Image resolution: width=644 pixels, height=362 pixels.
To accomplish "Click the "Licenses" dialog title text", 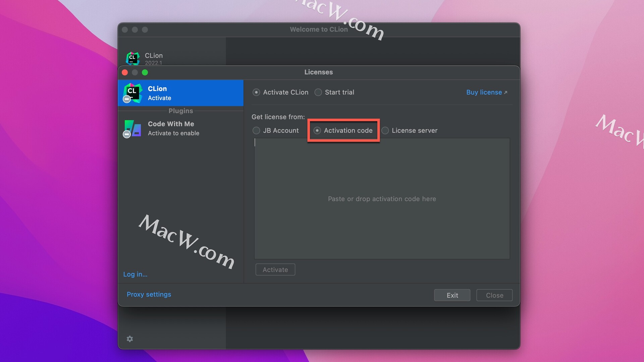I will coord(319,72).
